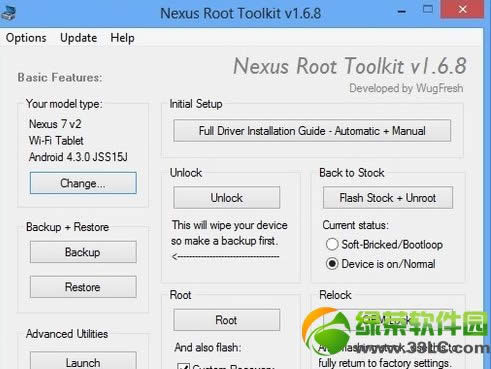Select Device is on/Normal status

[x=381, y=264]
